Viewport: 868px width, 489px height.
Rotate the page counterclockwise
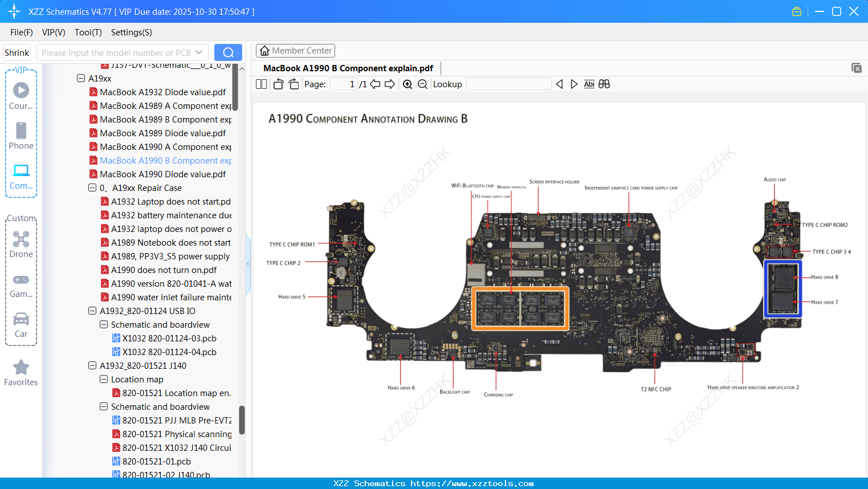pos(278,84)
